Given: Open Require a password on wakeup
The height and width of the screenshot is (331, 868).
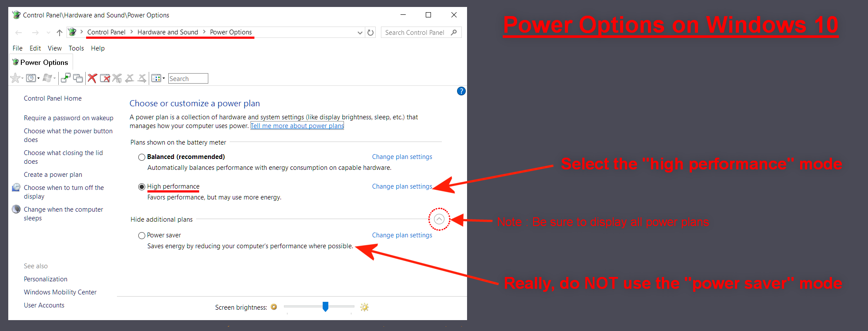Looking at the screenshot, I should click(x=69, y=118).
